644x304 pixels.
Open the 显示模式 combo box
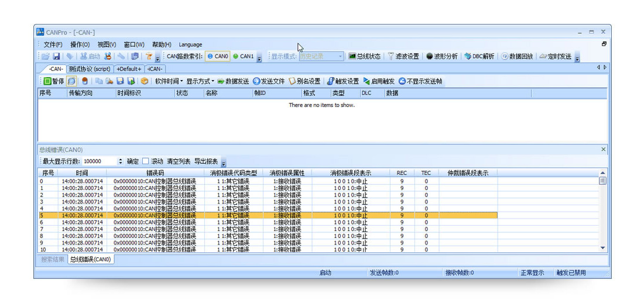point(321,56)
